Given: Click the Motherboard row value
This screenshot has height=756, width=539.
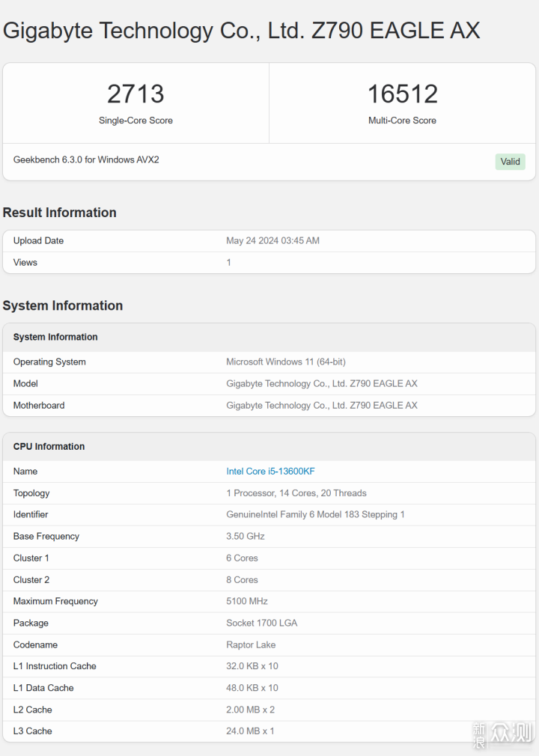Looking at the screenshot, I should coord(322,406).
